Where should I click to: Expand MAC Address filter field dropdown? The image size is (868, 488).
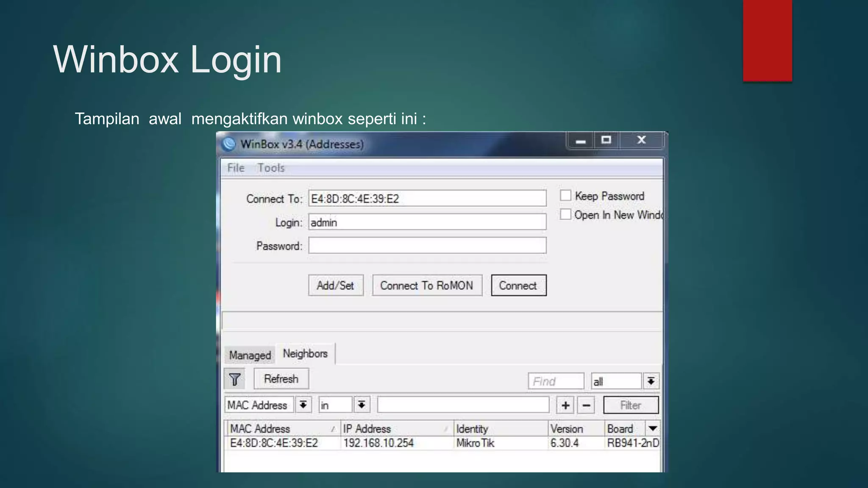(303, 405)
